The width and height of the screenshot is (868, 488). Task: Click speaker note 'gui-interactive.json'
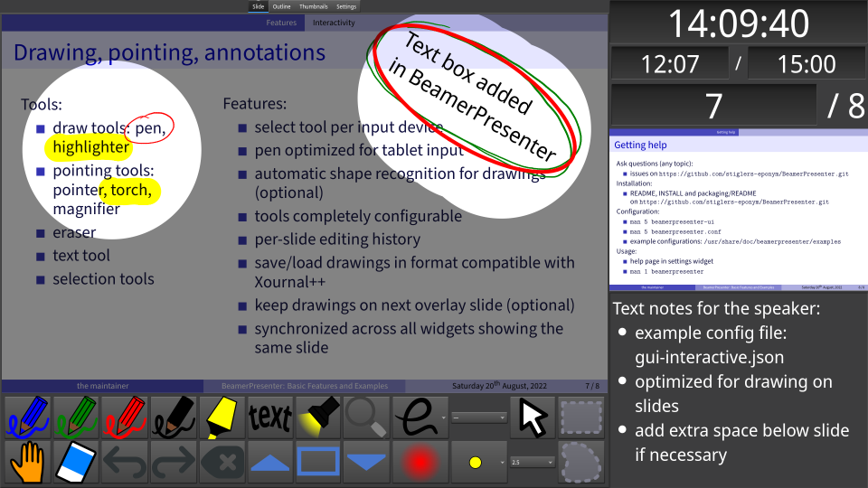[x=709, y=358]
